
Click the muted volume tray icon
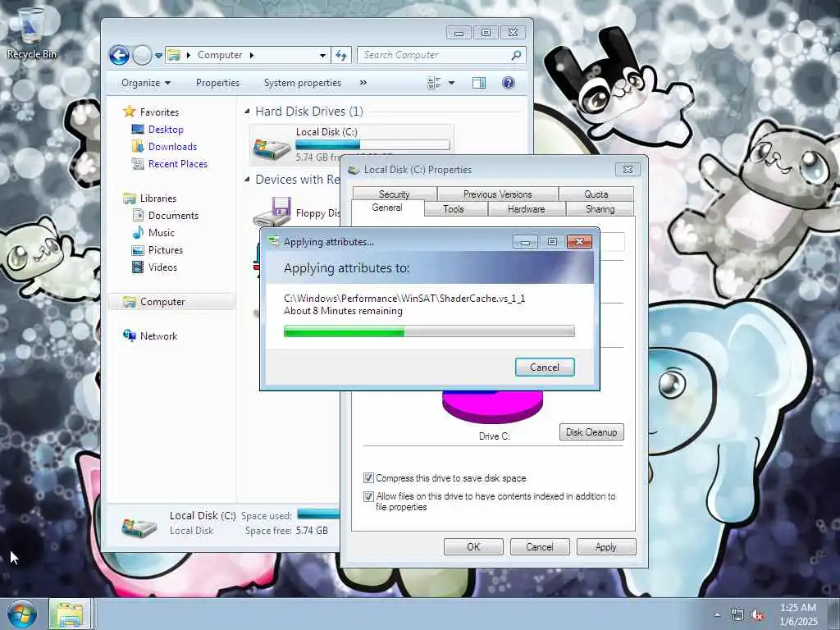tap(757, 615)
